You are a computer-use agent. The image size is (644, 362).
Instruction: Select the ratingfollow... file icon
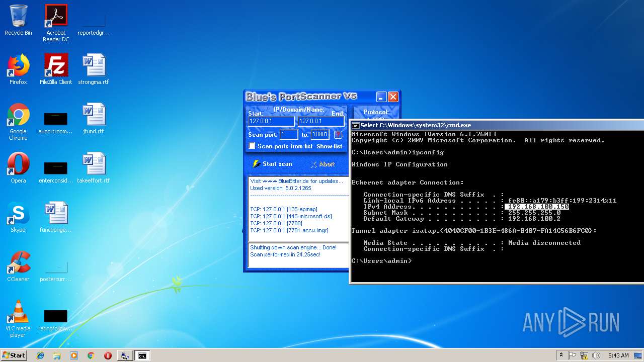[x=56, y=319]
